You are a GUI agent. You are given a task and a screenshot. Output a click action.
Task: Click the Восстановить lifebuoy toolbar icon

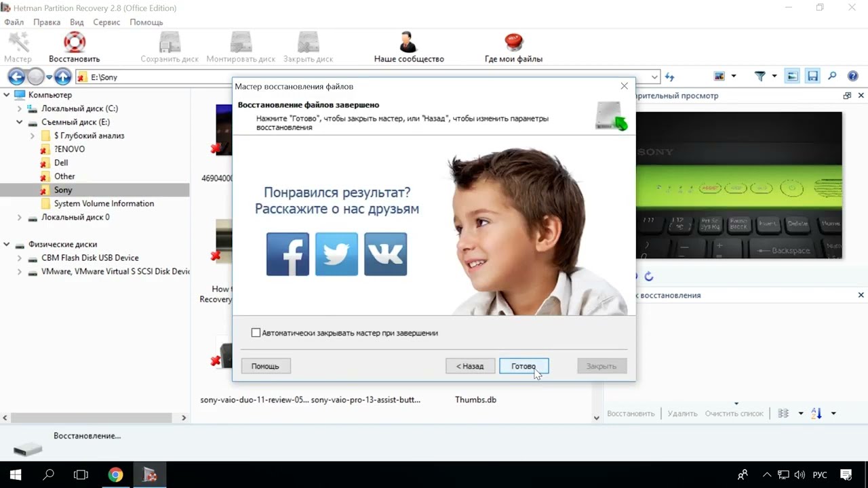click(x=74, y=43)
